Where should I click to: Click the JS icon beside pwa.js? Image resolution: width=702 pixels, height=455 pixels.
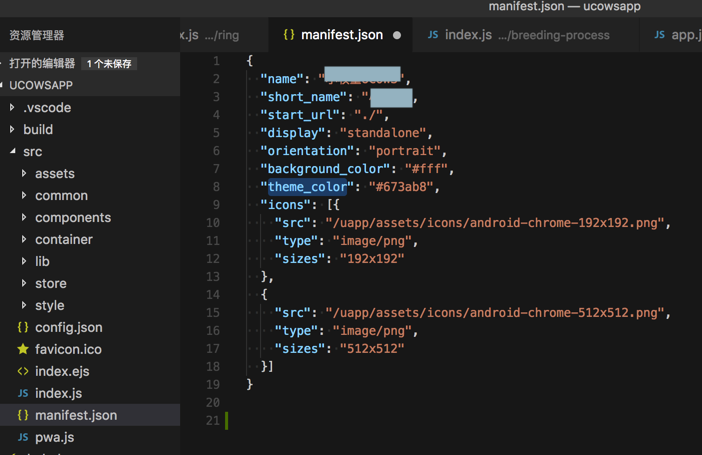pos(23,437)
